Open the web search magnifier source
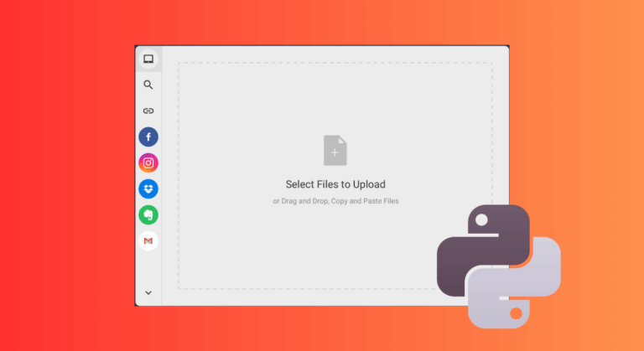Viewport: 644px width, 351px height. pyautogui.click(x=148, y=85)
